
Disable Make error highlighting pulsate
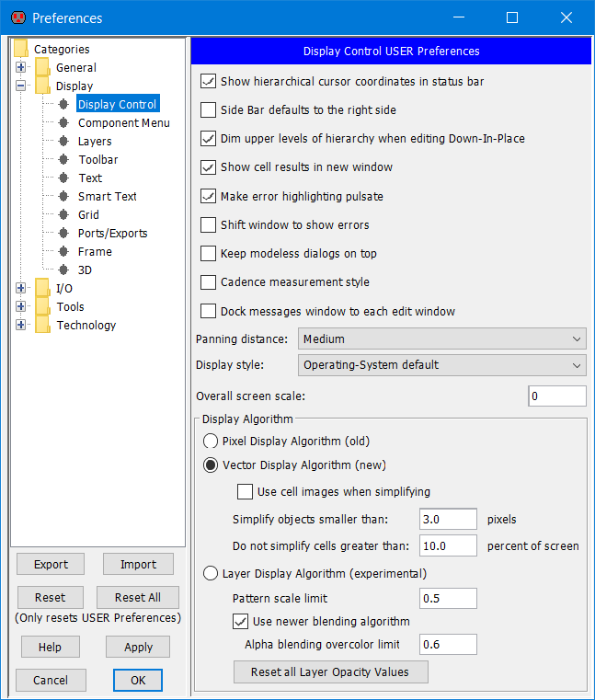(208, 196)
